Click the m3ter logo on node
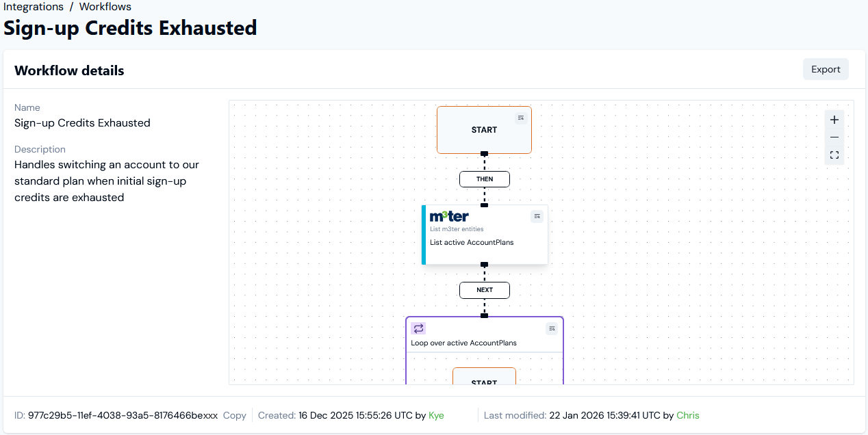The width and height of the screenshot is (868, 435). point(449,216)
